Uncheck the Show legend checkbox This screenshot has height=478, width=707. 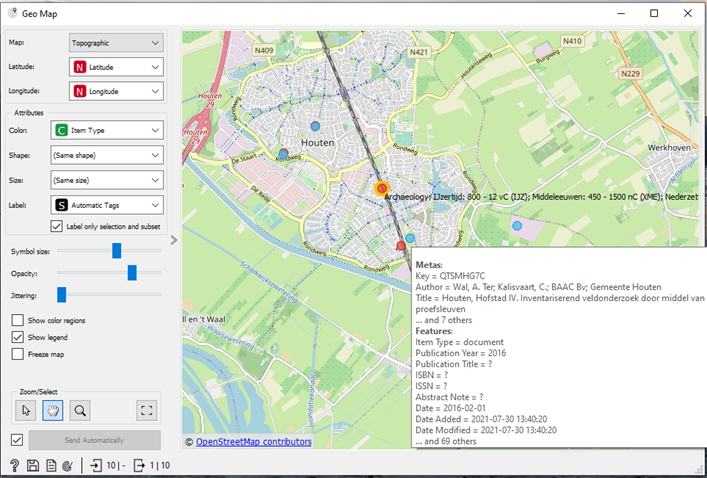click(x=18, y=337)
